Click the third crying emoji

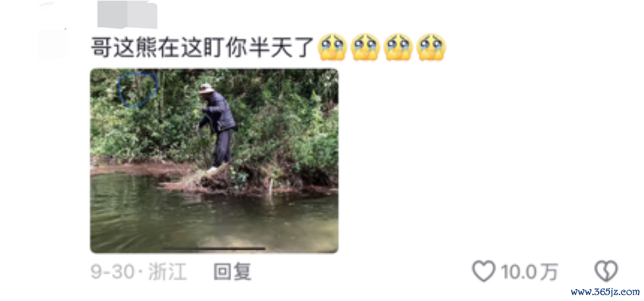(398, 47)
